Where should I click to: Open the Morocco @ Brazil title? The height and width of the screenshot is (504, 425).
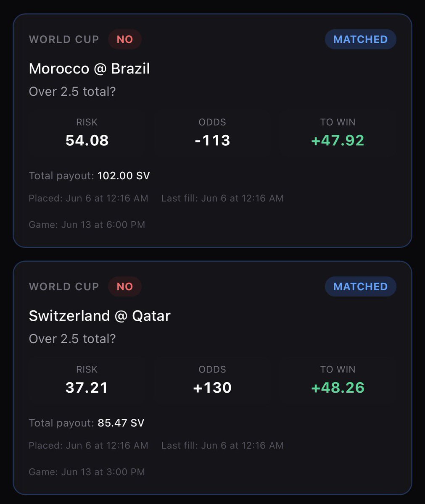[89, 68]
